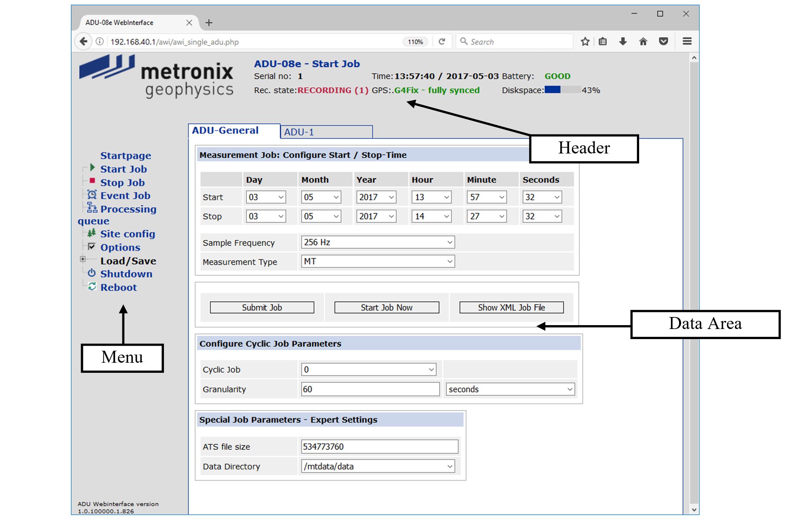
Task: Open the downloads arrow icon
Action: click(x=623, y=41)
